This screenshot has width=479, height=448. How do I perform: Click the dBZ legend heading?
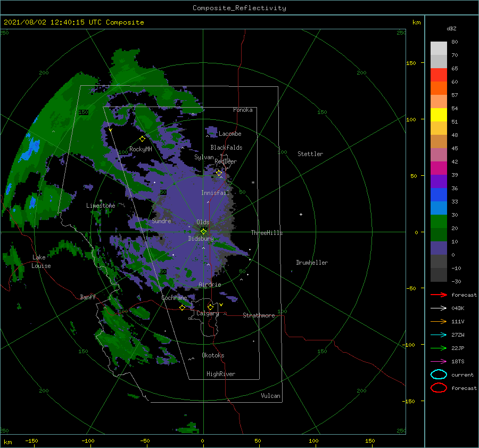pyautogui.click(x=451, y=28)
